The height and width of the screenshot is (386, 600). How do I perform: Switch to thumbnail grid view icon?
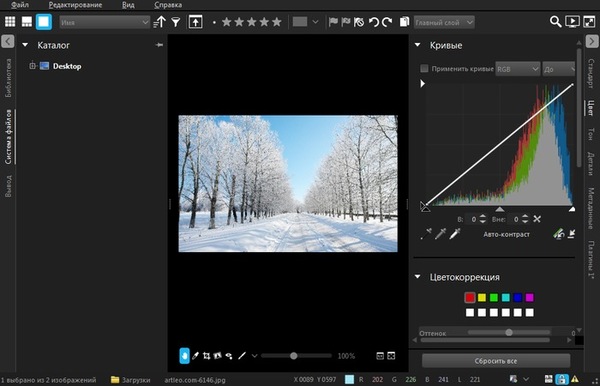(x=10, y=22)
